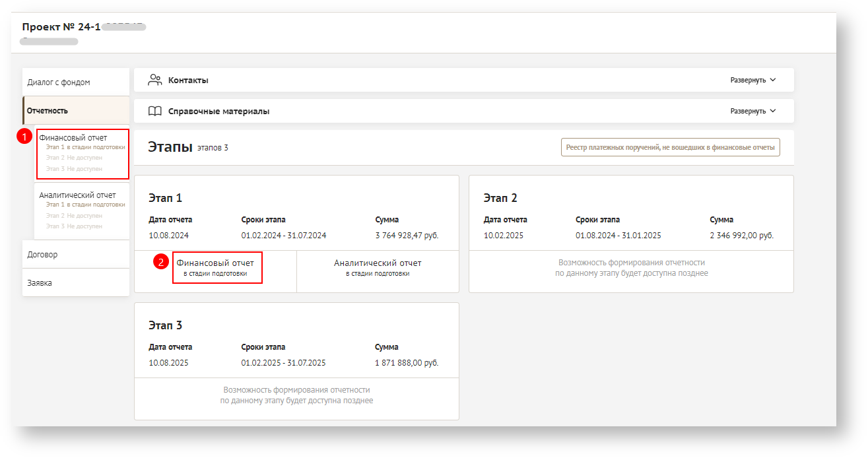
Task: Click the red circle marker numbered 2
Action: (160, 262)
